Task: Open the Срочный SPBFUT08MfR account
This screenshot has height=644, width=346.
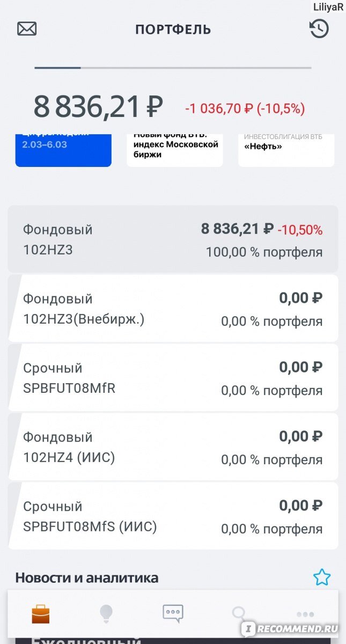Action: click(x=173, y=377)
